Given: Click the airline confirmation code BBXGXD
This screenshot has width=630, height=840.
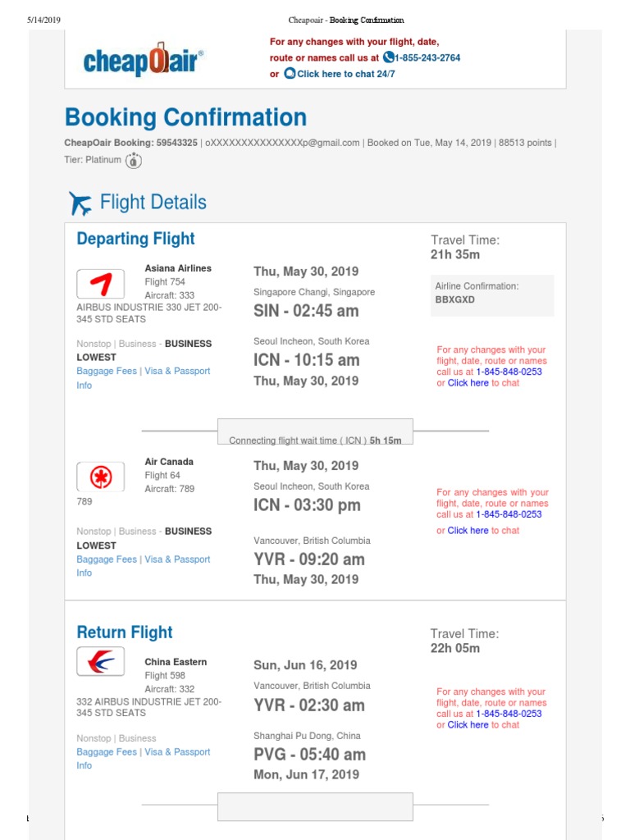Looking at the screenshot, I should (x=454, y=300).
